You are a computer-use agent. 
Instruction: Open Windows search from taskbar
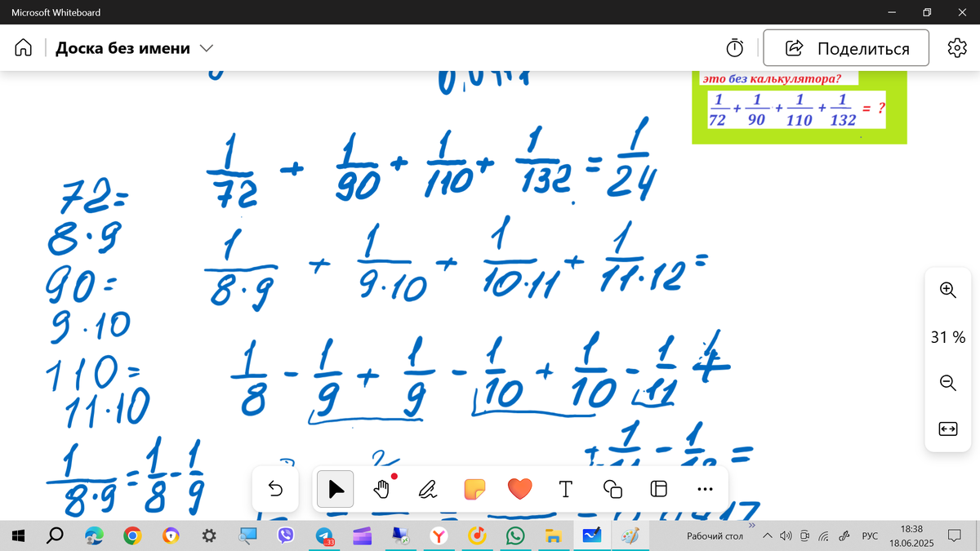(55, 535)
